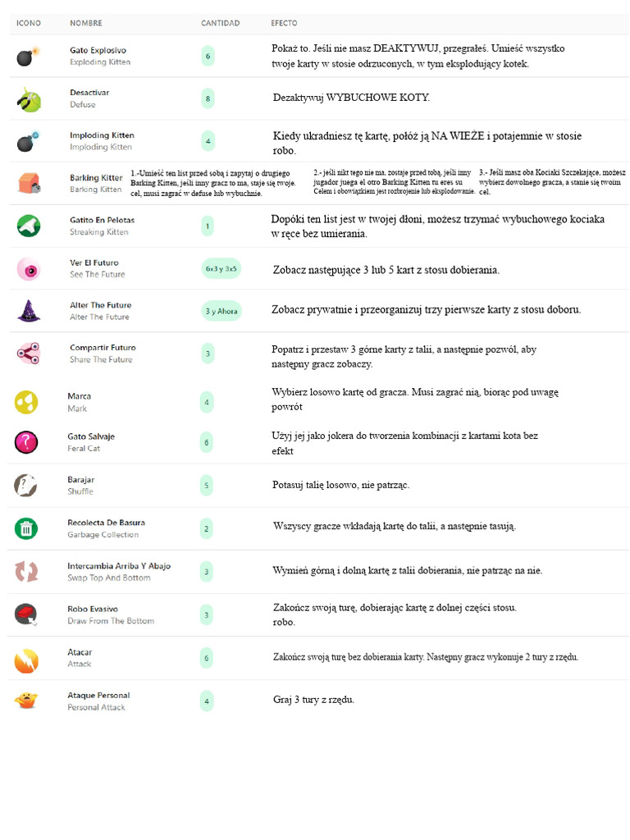Select the Imploding Kitten icon
The image size is (630, 840).
click(x=28, y=142)
